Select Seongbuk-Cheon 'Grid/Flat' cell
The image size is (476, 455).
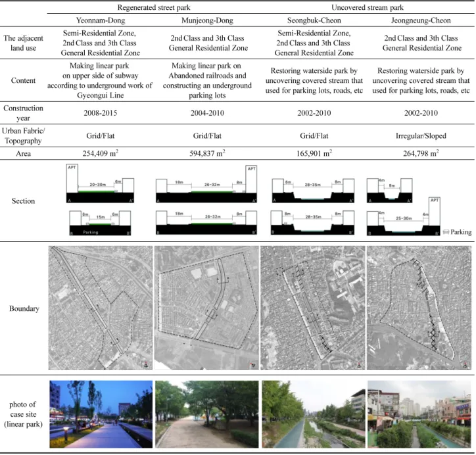tap(314, 135)
